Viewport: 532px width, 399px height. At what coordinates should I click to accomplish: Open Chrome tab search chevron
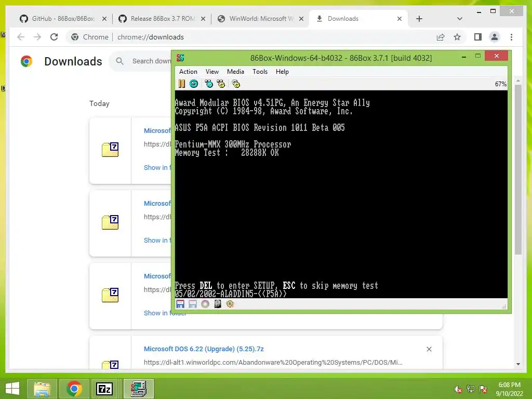(460, 19)
